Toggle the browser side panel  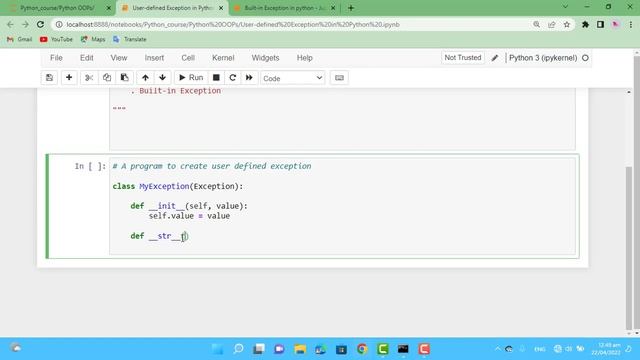(x=600, y=24)
